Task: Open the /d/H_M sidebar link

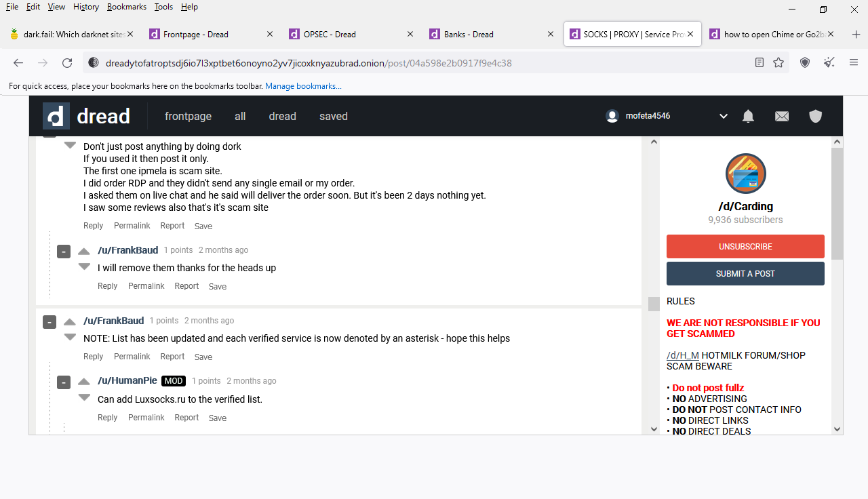Action: coord(682,355)
